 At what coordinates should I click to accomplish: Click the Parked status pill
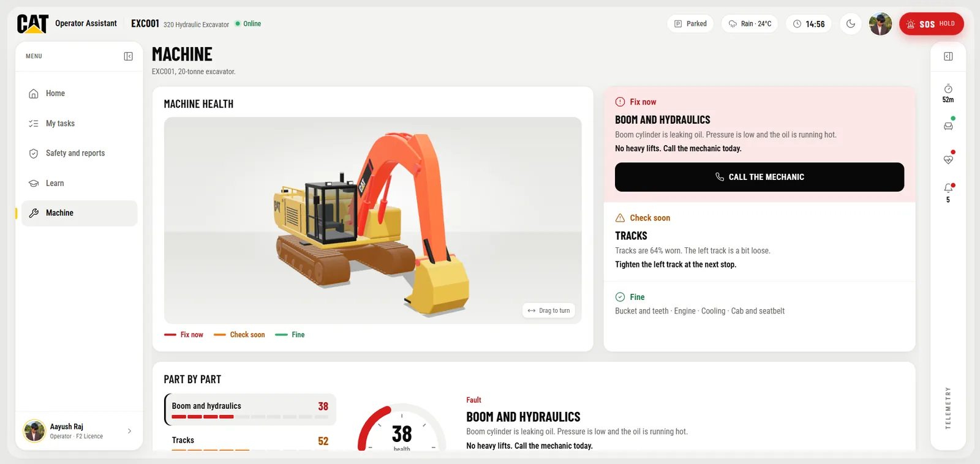pos(690,24)
